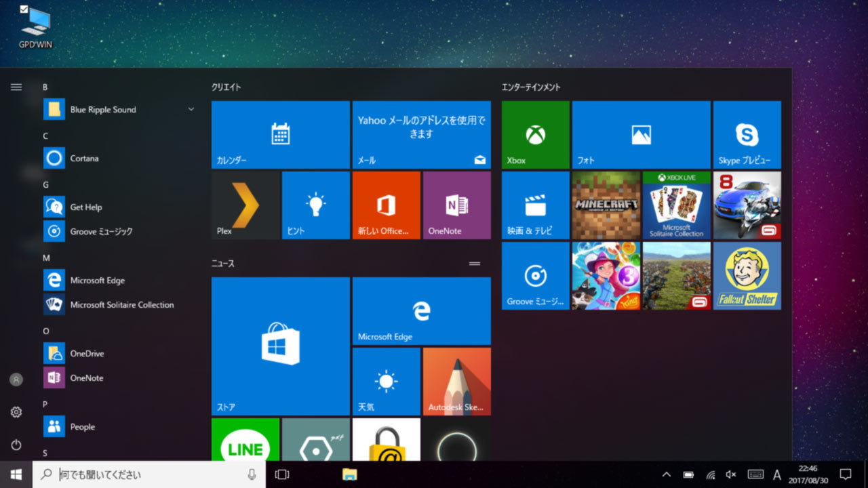Launch the Plex tile
868x488 pixels.
pyautogui.click(x=245, y=205)
